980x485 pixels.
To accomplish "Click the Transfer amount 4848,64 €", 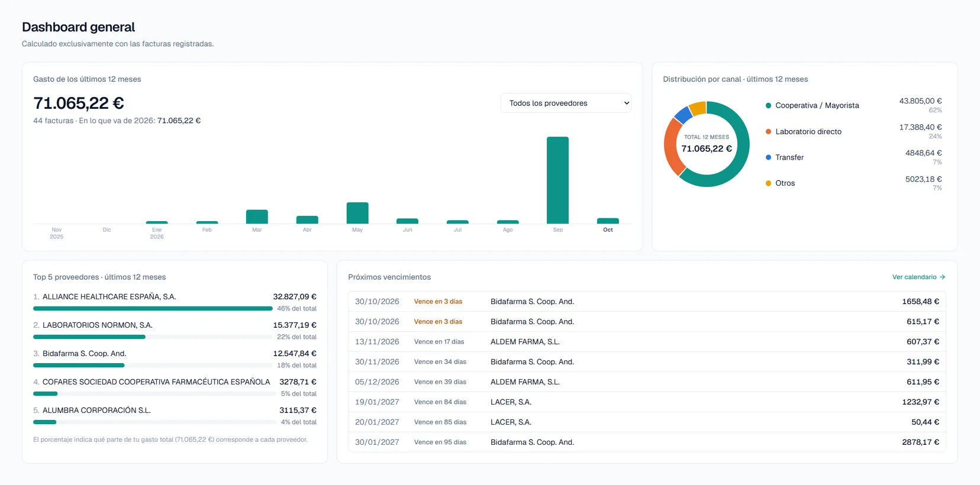I will pyautogui.click(x=923, y=153).
